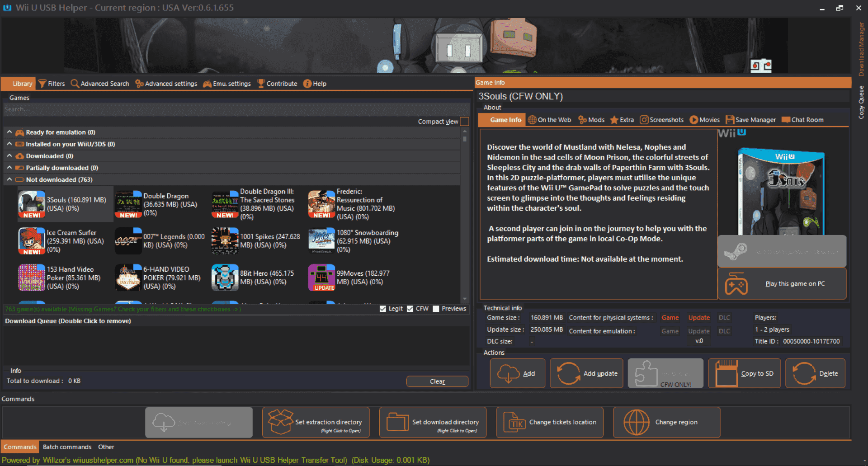Screen dimensions: 868x466
Task: Toggle the Compact view checkbox
Action: pos(464,122)
